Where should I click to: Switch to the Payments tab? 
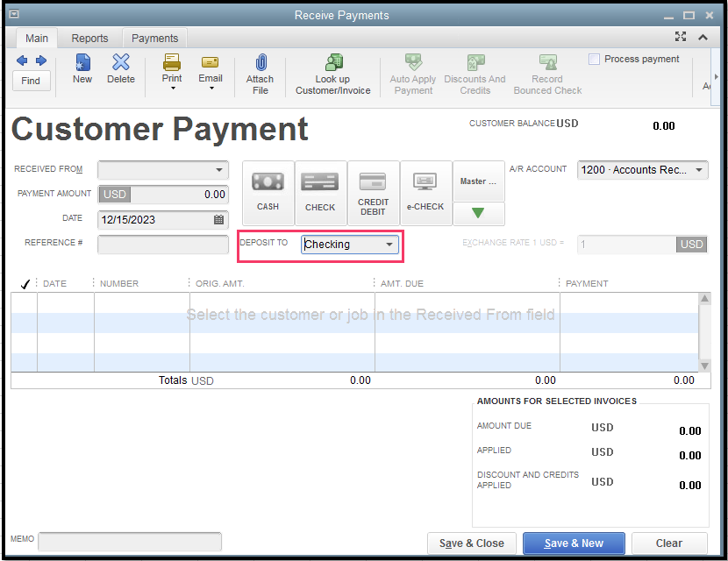[154, 38]
